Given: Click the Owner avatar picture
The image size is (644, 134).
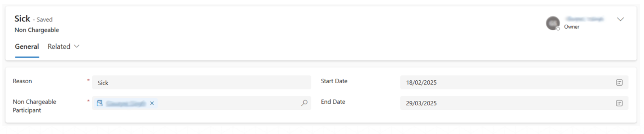Looking at the screenshot, I should coord(552,23).
